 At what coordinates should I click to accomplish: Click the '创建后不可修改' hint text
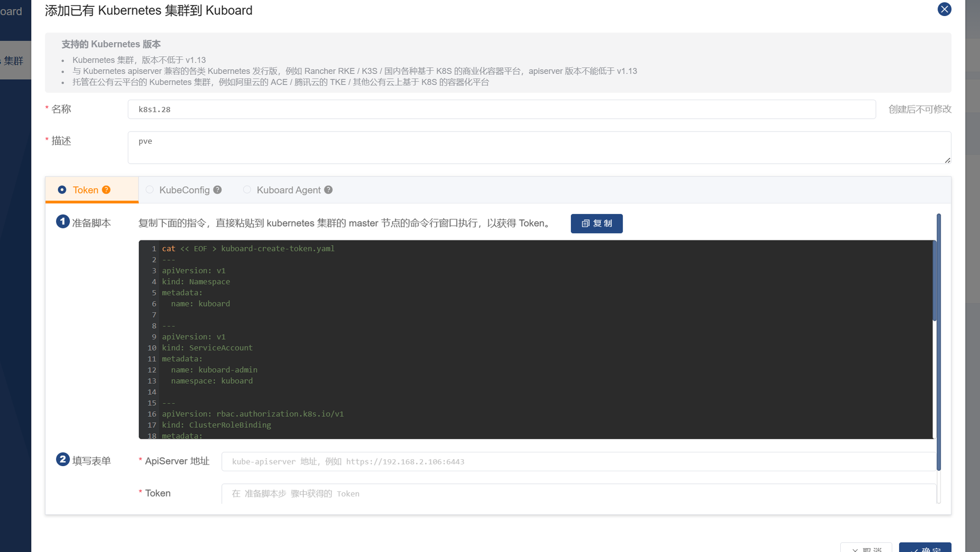[x=920, y=109]
